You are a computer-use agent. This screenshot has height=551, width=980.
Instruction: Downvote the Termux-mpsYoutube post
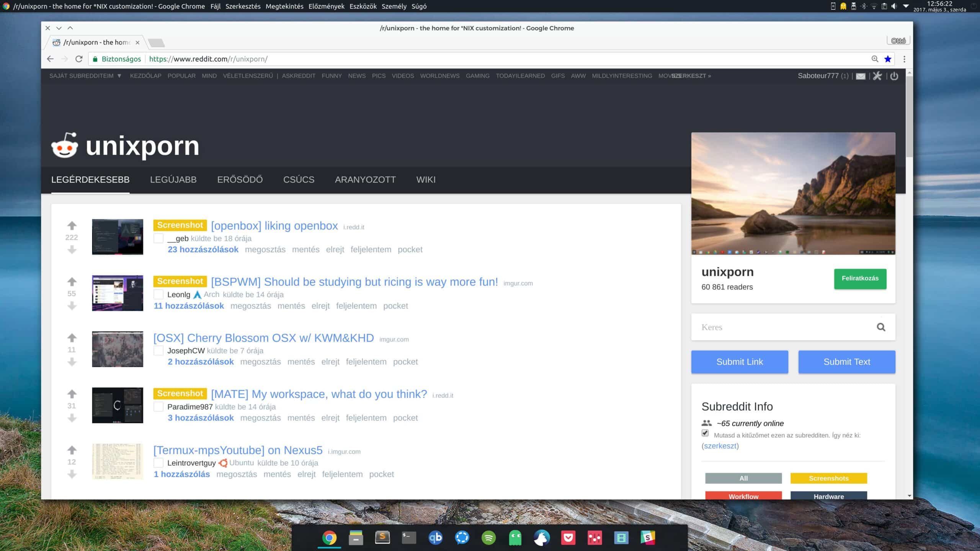72,474
